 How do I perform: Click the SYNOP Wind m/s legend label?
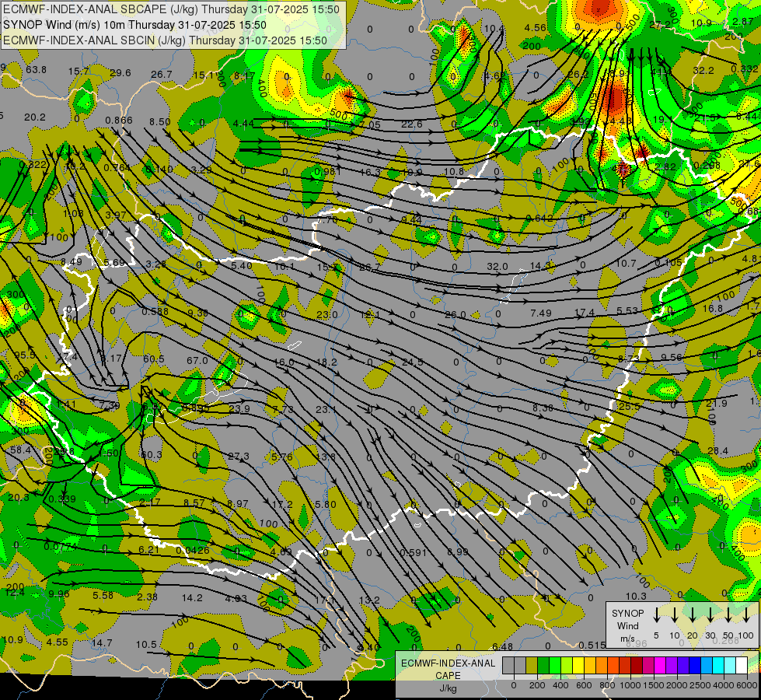(x=627, y=625)
